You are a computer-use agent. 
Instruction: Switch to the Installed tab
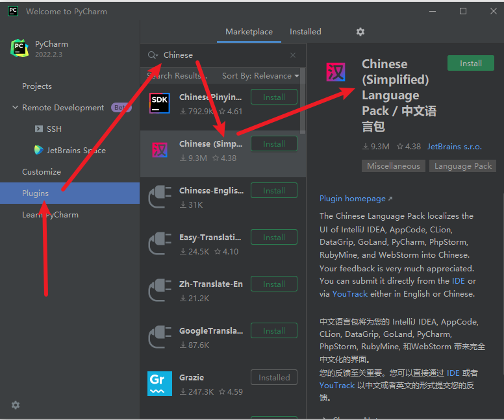pyautogui.click(x=305, y=32)
